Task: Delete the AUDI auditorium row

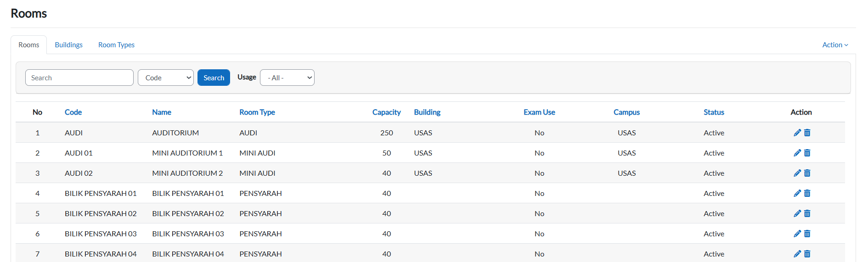Action: pos(807,133)
